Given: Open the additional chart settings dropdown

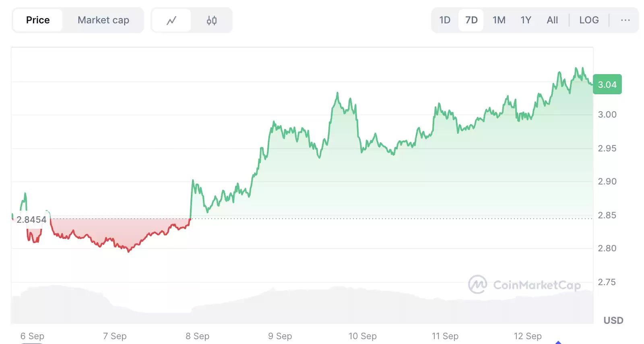Looking at the screenshot, I should pos(625,20).
